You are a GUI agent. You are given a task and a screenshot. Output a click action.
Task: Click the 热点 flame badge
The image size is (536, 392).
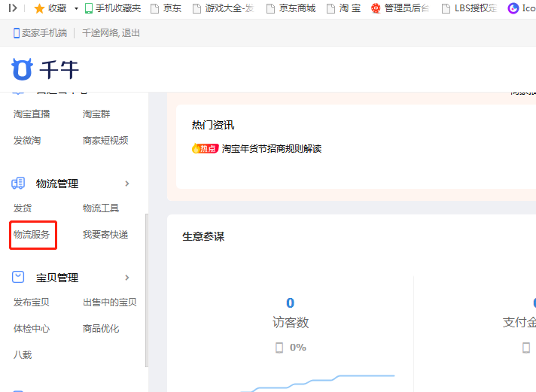205,148
